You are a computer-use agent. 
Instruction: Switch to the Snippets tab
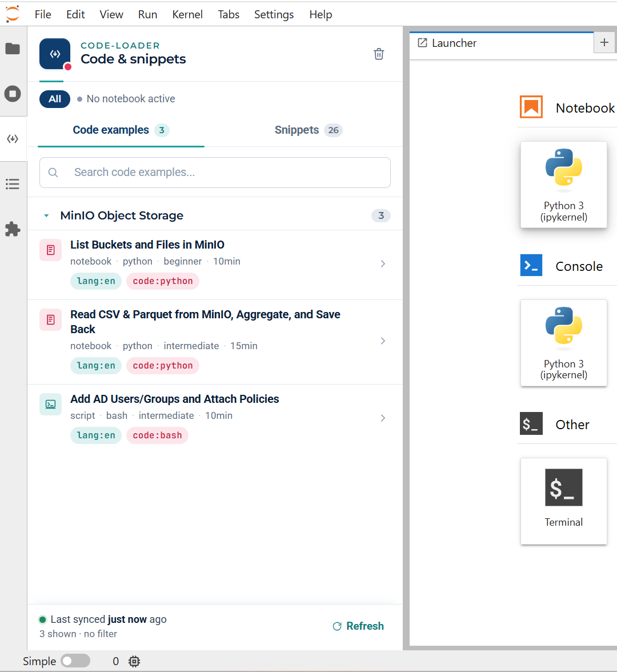tap(308, 130)
